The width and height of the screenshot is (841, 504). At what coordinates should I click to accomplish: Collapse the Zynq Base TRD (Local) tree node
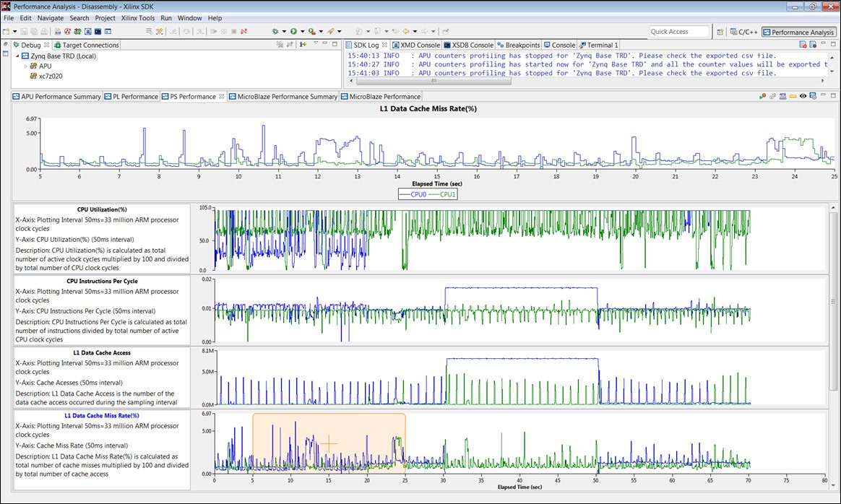click(x=17, y=56)
